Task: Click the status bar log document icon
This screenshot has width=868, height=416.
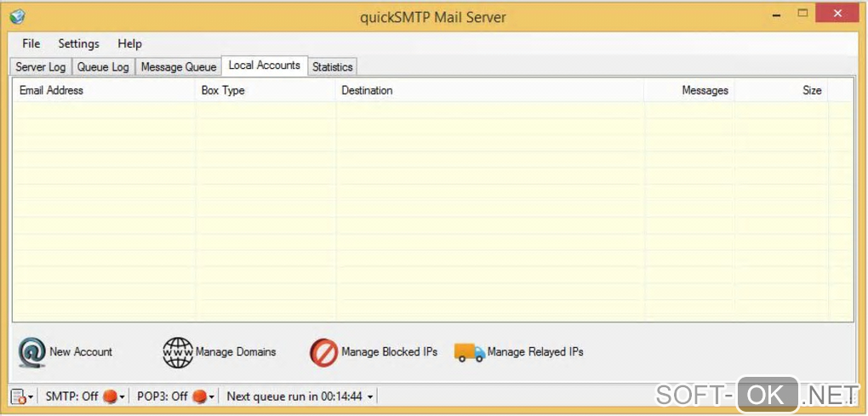Action: point(18,396)
